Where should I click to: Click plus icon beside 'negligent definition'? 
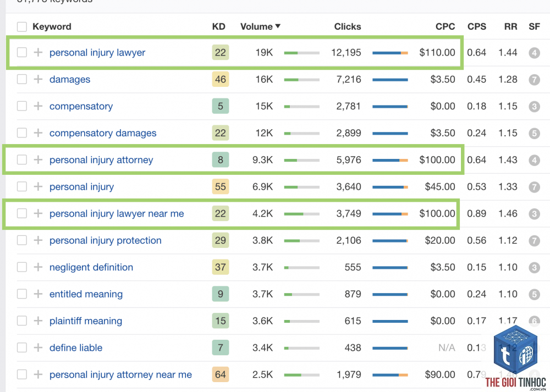(x=38, y=267)
